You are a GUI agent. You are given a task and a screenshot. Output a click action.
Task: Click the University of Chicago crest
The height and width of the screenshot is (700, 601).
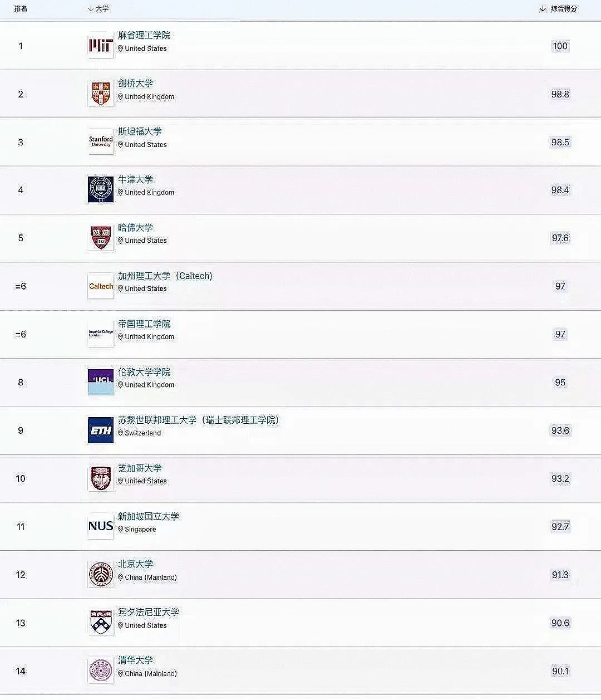coord(101,478)
